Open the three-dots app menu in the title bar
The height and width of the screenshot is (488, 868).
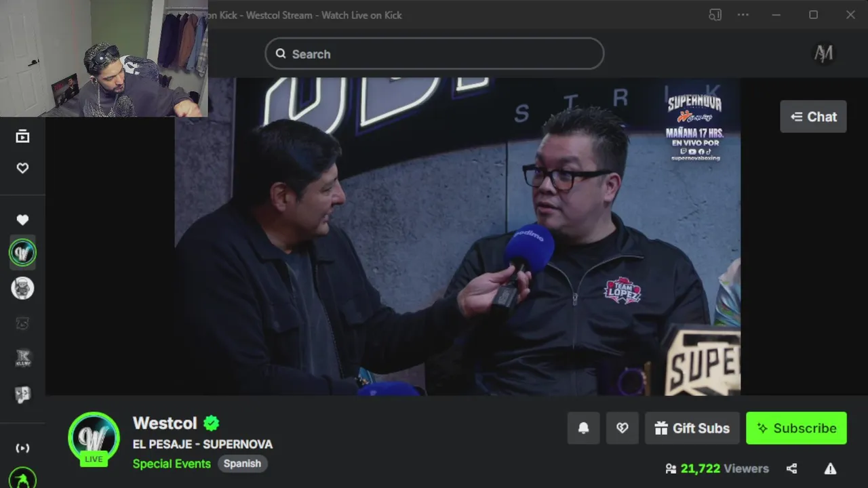point(743,15)
